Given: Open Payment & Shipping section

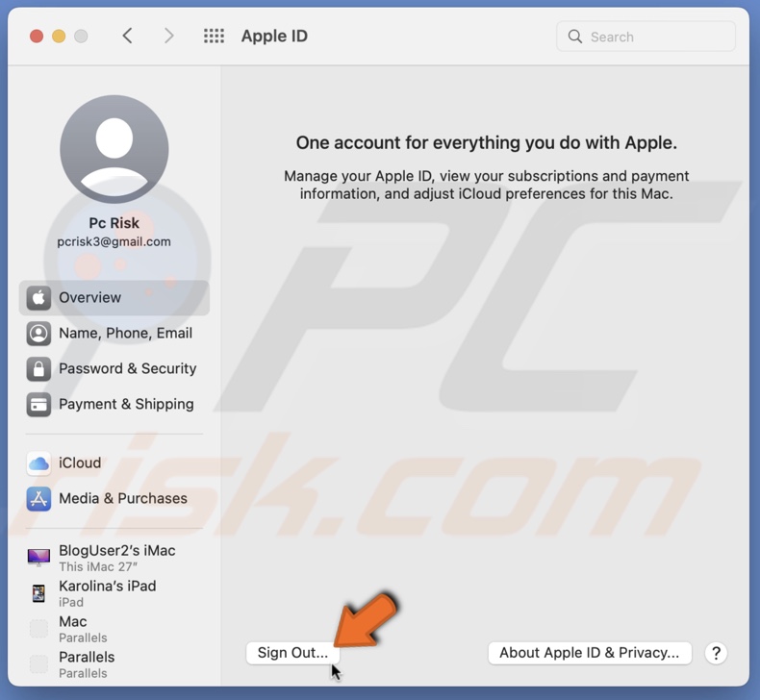Looking at the screenshot, I should [114, 405].
